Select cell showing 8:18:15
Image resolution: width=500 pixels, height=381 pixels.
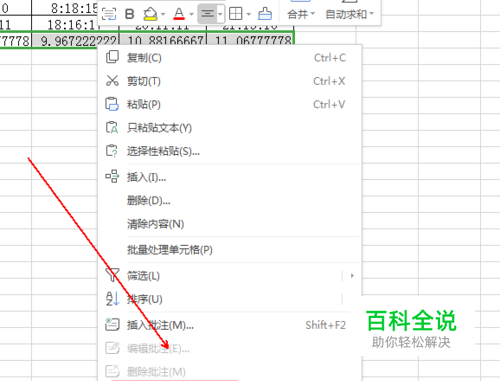pyautogui.click(x=65, y=8)
